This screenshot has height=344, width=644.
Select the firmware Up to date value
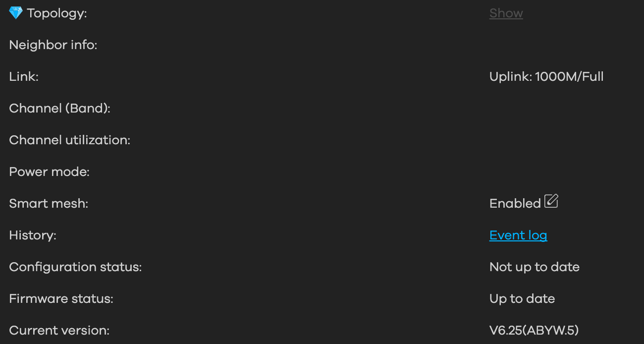pos(522,299)
